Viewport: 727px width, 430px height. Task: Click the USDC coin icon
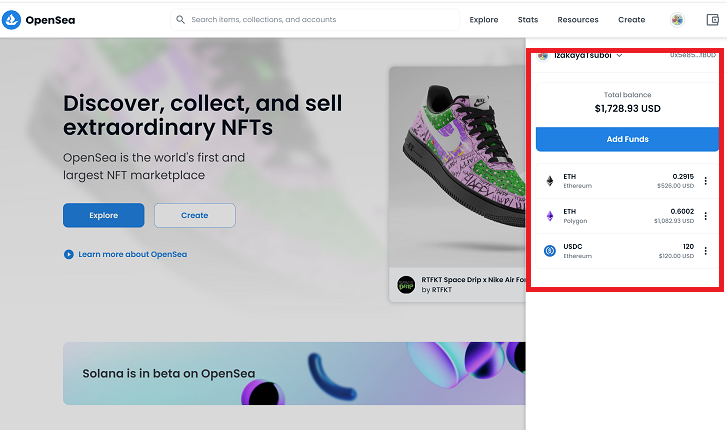point(550,251)
